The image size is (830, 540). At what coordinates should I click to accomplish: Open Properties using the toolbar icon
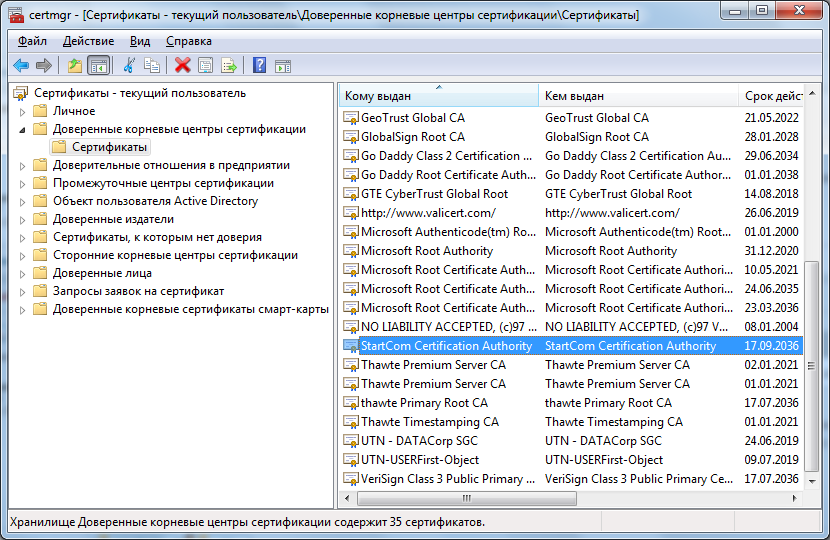(205, 66)
